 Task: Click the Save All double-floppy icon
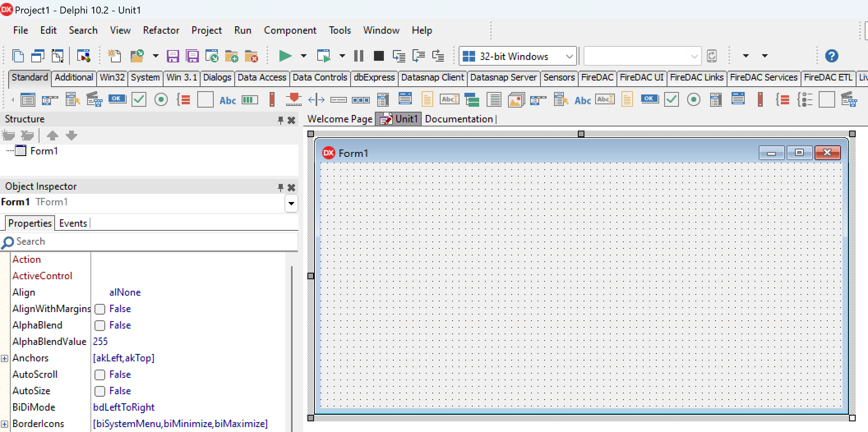coord(192,56)
